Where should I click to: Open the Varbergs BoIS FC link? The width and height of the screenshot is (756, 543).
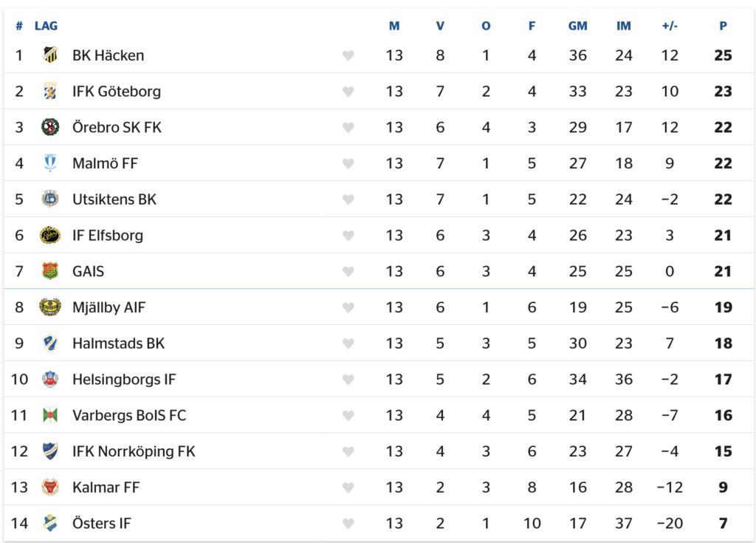click(129, 416)
